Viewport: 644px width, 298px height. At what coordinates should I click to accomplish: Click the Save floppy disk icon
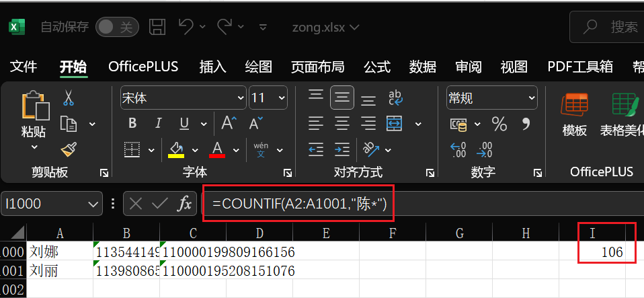(157, 27)
